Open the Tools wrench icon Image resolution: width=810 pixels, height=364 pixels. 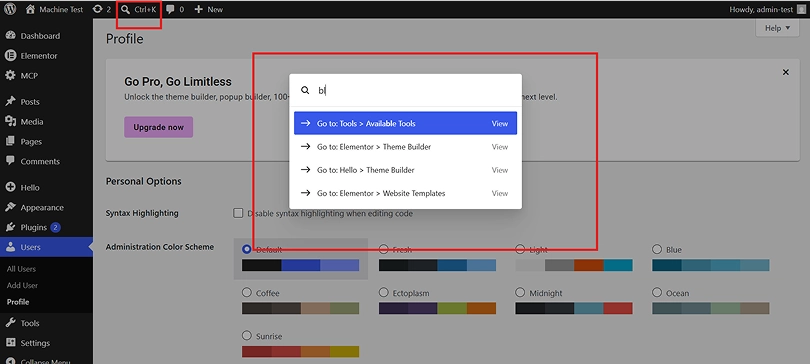coord(10,323)
